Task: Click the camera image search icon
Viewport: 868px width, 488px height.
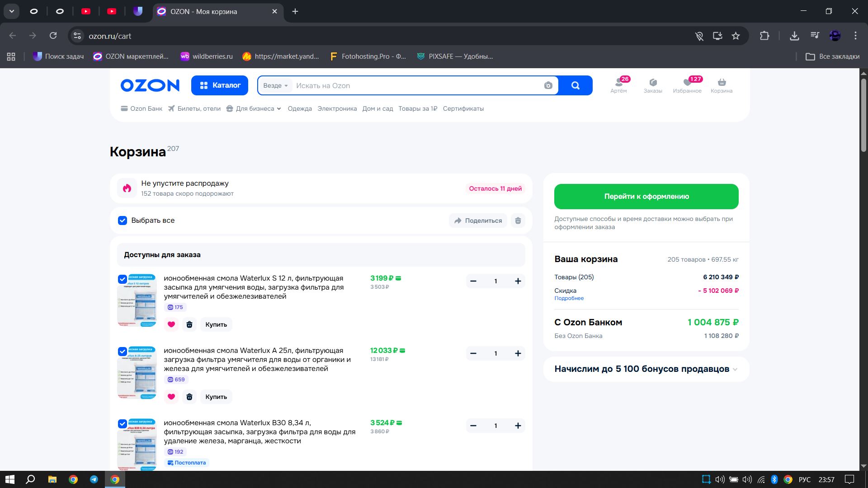Action: tap(548, 85)
